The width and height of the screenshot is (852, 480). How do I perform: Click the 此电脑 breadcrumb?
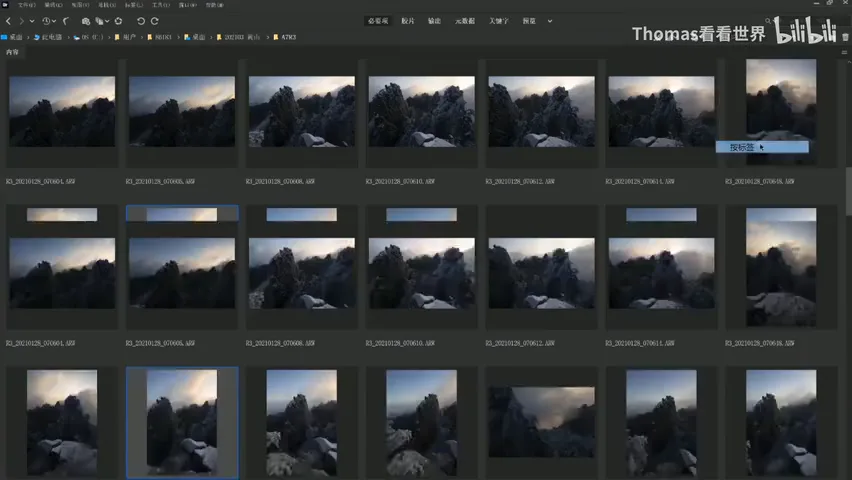coord(48,38)
